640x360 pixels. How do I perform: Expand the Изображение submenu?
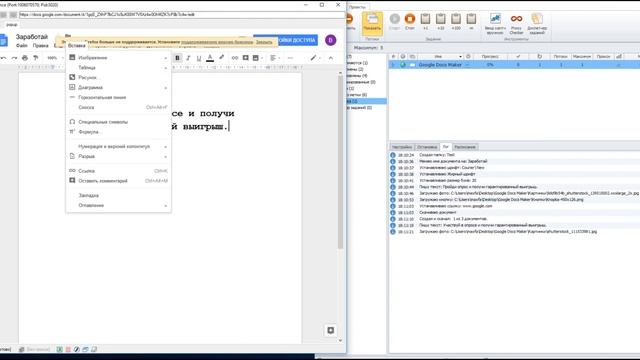[118, 58]
